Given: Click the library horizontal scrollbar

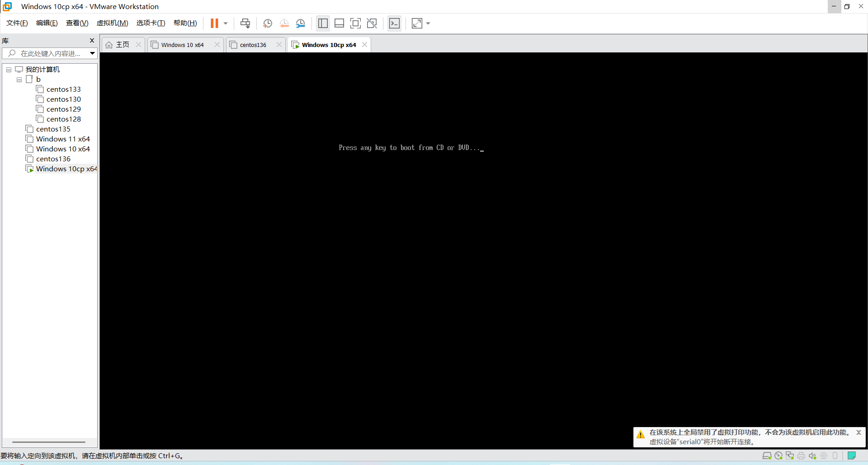Looking at the screenshot, I should [x=49, y=442].
